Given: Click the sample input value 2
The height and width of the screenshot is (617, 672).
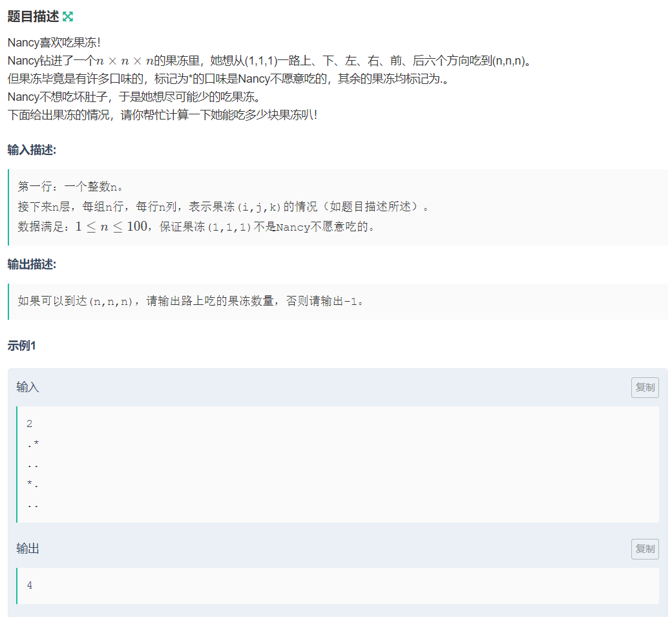Looking at the screenshot, I should 30,424.
